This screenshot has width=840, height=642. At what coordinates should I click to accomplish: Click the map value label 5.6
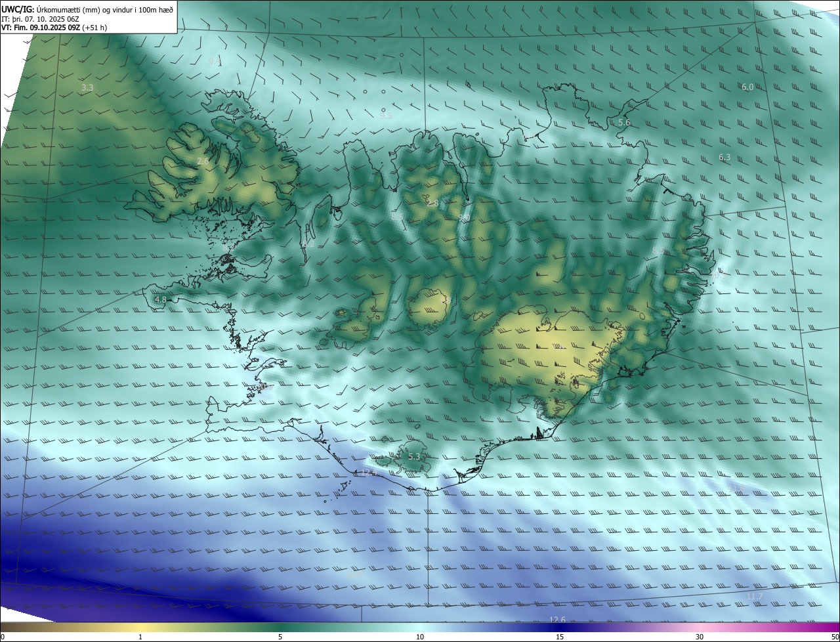[x=624, y=123]
